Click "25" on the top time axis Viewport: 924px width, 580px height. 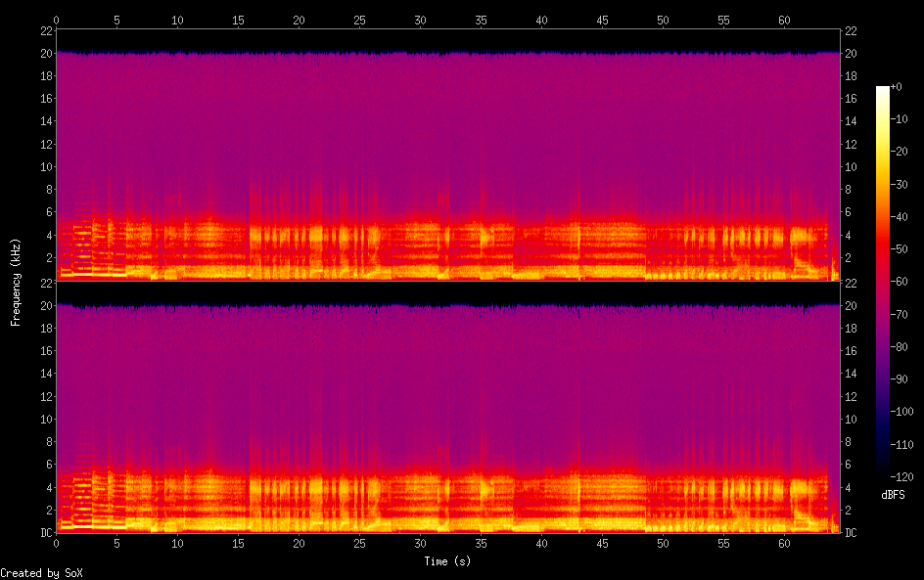tap(359, 20)
